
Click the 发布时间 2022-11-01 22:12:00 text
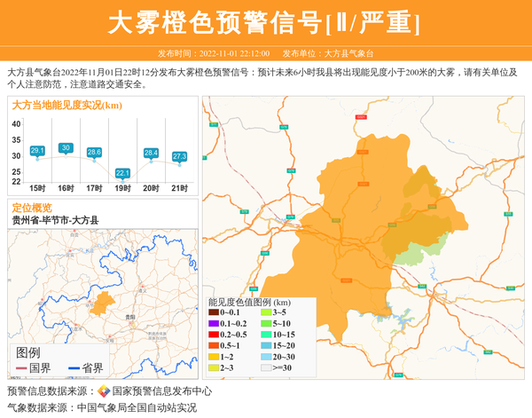coord(214,53)
